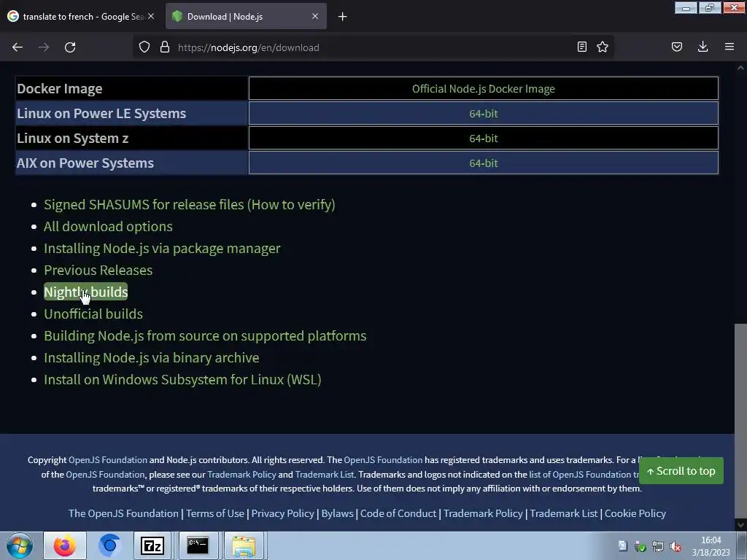Open Windows Explorer from the taskbar
This screenshot has width=747, height=560.
(244, 545)
